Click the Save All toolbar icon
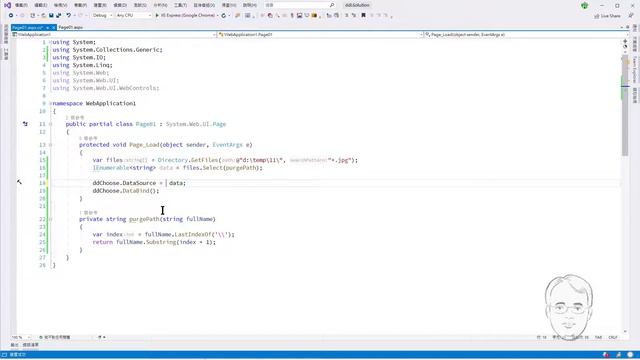 (59, 15)
